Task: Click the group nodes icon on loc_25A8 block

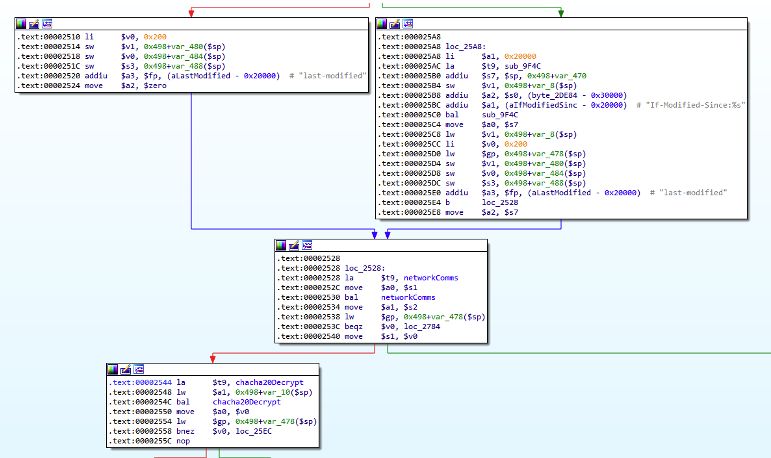Action: [408, 24]
